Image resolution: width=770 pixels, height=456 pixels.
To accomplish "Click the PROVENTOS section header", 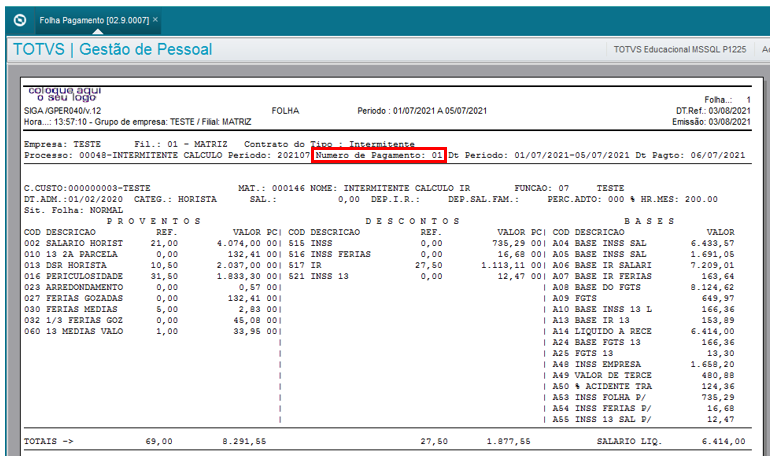I will coord(154,221).
